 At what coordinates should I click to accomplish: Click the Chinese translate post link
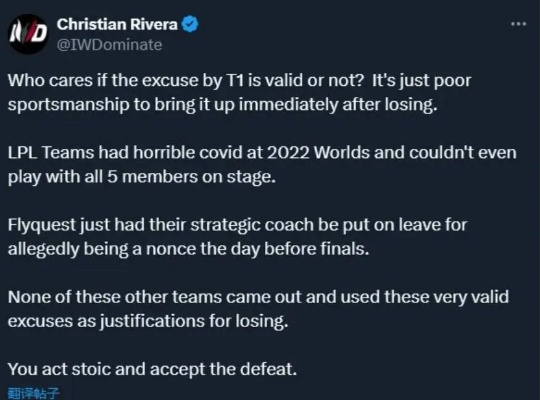34,393
